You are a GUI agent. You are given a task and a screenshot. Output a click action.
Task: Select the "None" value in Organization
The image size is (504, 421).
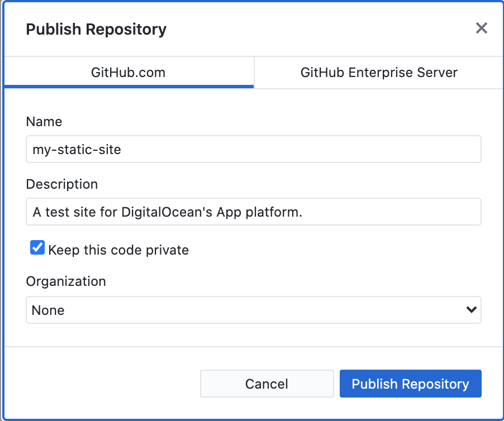pos(48,310)
